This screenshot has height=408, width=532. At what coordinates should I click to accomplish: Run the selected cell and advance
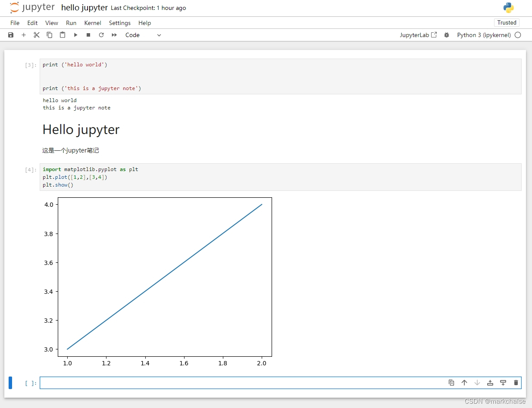coord(75,35)
